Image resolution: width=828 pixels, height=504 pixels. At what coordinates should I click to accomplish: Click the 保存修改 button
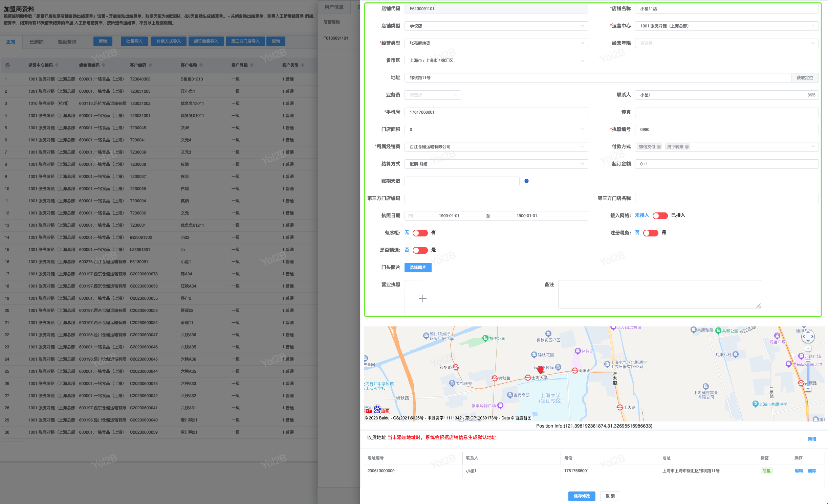point(582,496)
